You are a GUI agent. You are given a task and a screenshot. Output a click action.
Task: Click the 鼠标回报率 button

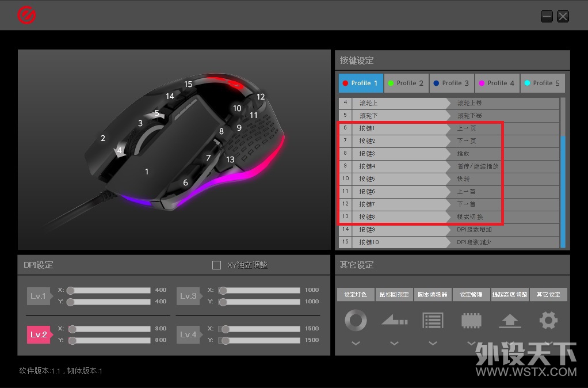click(x=394, y=295)
